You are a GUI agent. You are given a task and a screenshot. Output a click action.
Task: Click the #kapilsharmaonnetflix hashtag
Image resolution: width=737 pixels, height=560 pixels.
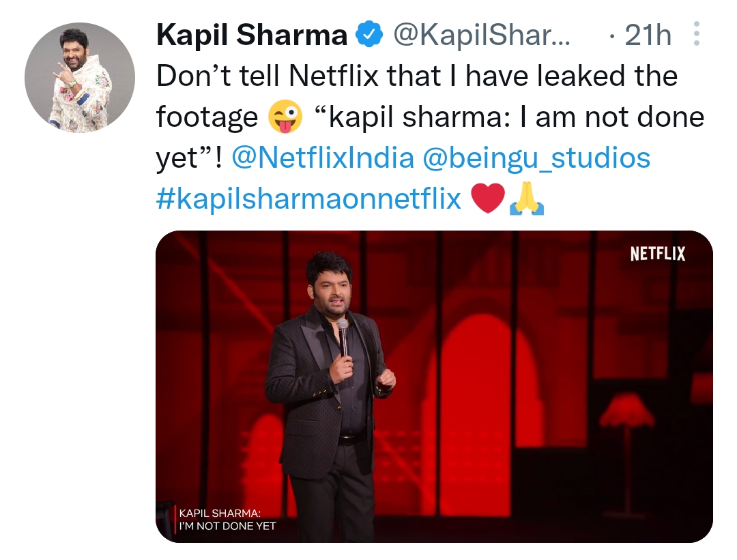[x=306, y=198]
